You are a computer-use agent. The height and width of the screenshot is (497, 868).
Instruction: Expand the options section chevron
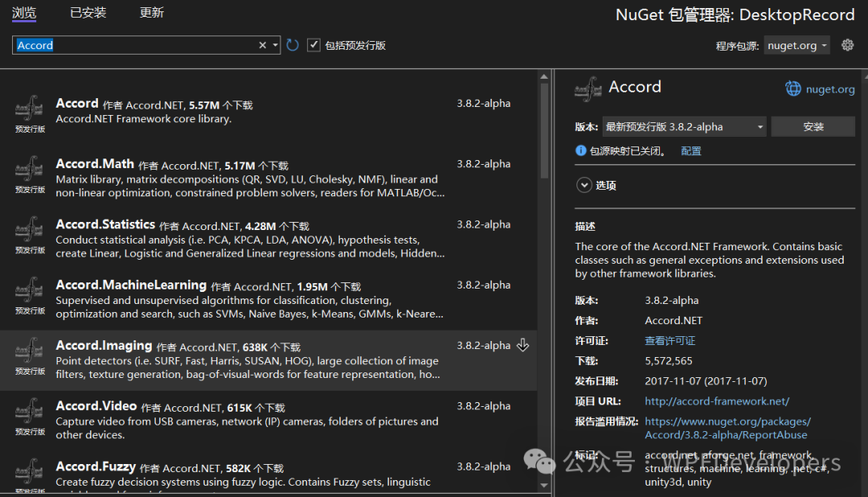pos(584,185)
